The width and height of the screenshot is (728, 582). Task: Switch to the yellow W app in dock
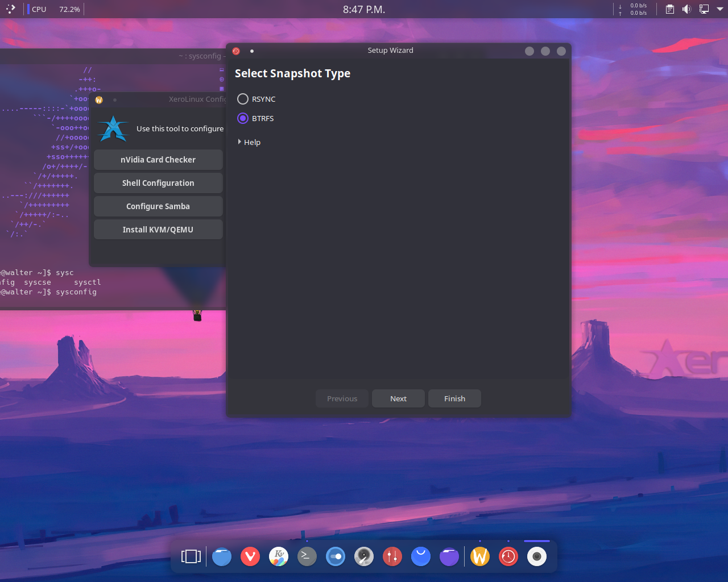coord(480,556)
